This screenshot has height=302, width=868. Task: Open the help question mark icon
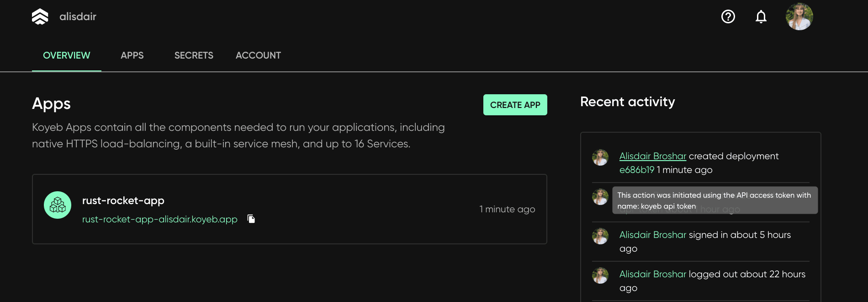pos(728,17)
